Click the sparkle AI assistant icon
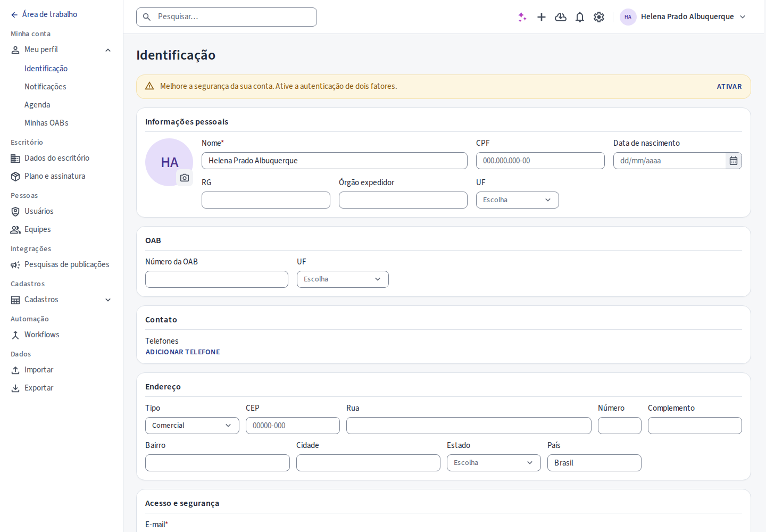 tap(522, 17)
